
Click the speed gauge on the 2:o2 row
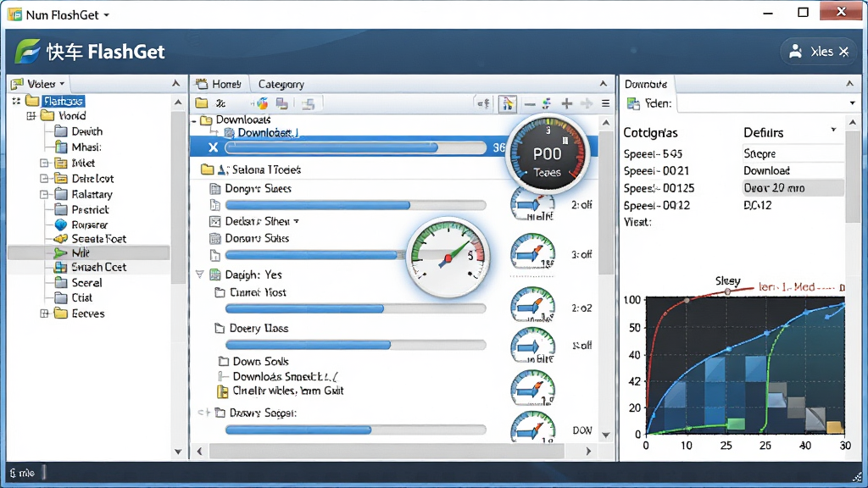(x=532, y=305)
